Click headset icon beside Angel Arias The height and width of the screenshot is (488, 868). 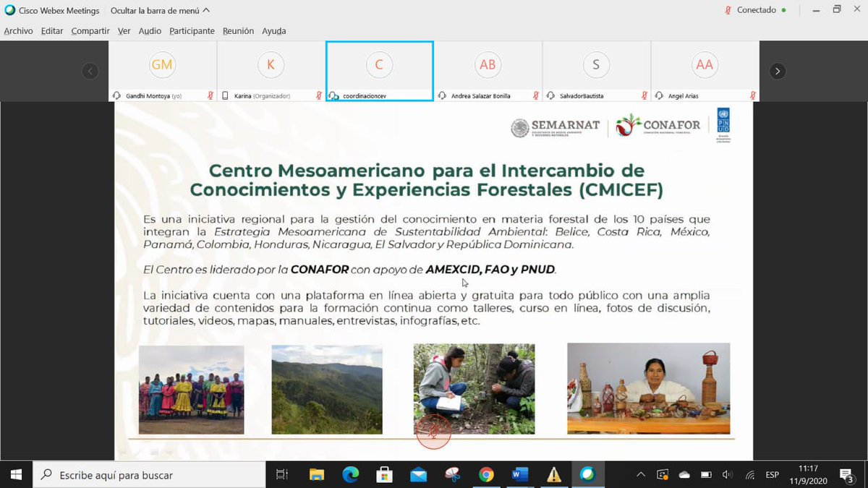tap(659, 95)
